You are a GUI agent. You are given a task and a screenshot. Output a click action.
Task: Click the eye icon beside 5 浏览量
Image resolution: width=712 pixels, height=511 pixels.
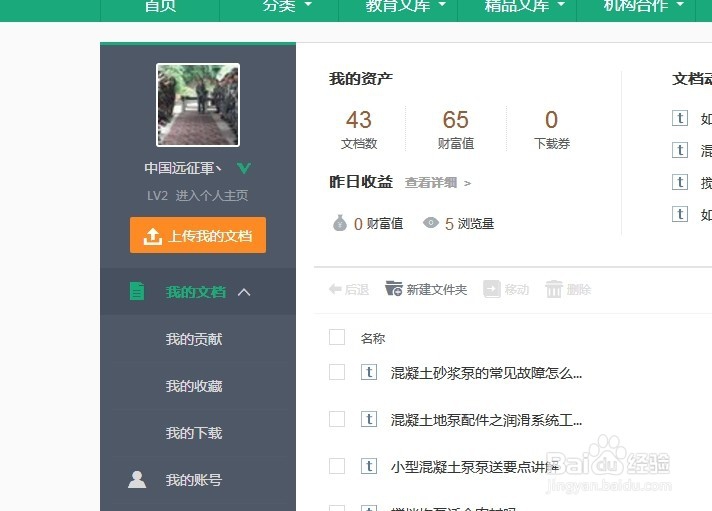430,222
